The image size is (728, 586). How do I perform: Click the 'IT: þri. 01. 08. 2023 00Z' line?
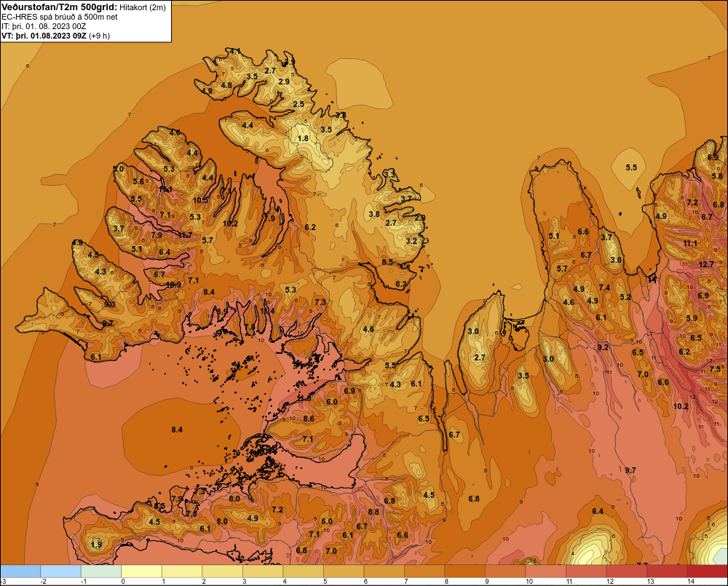tap(44, 26)
